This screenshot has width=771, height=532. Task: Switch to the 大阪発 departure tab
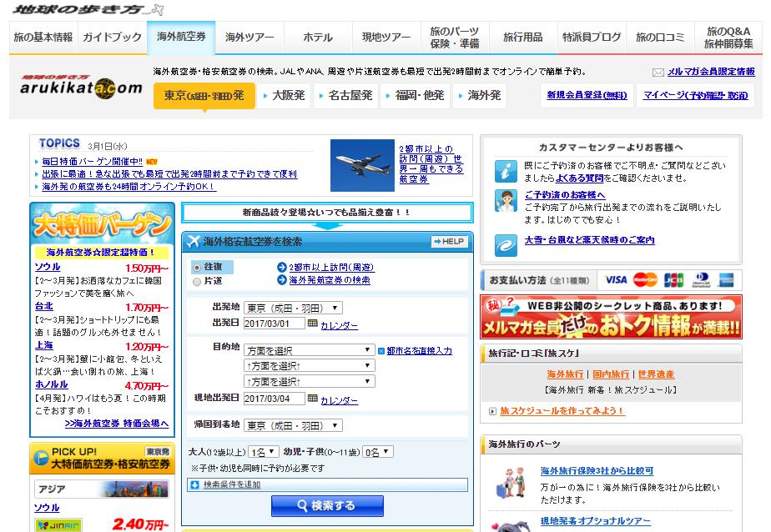coord(284,95)
